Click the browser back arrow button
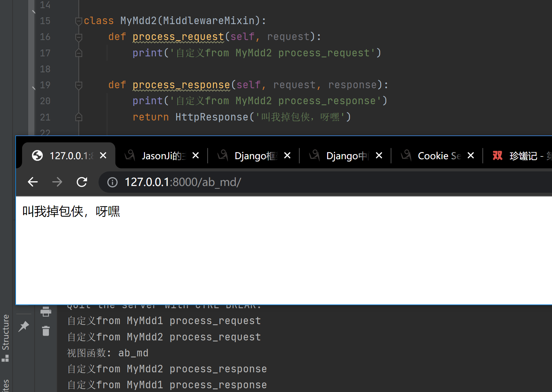This screenshot has height=392, width=552. point(33,182)
